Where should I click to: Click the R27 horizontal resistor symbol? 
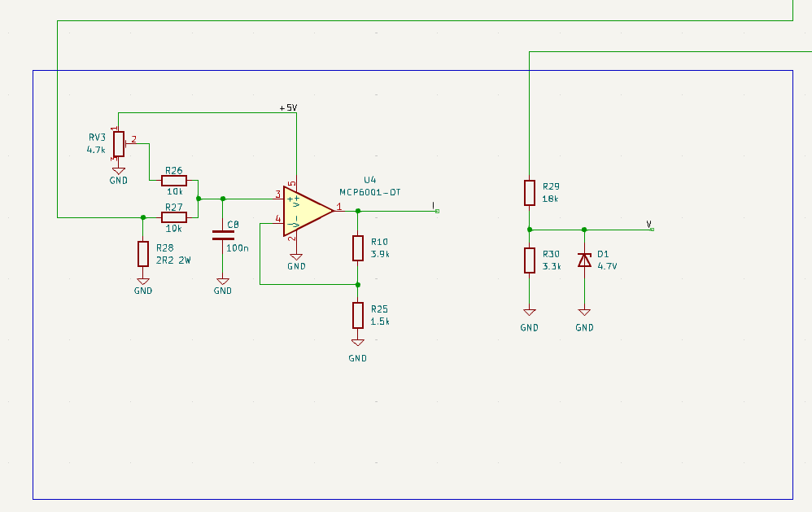(x=174, y=217)
